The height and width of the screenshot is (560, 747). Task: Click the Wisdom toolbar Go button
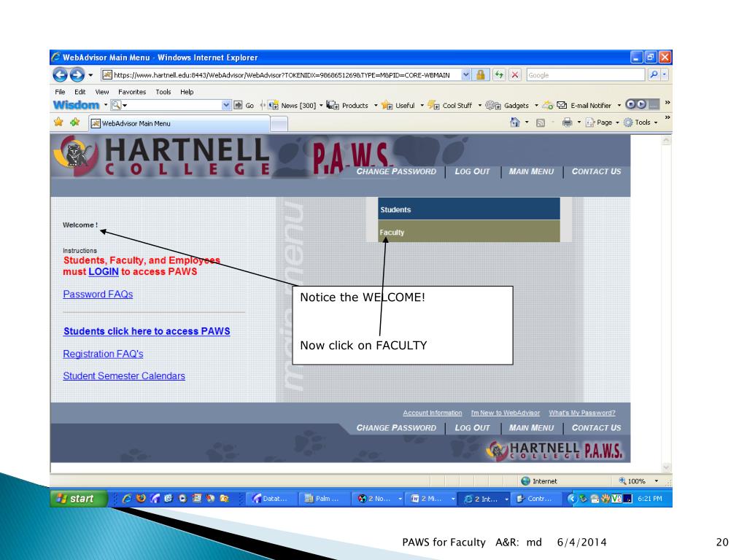coord(244,105)
